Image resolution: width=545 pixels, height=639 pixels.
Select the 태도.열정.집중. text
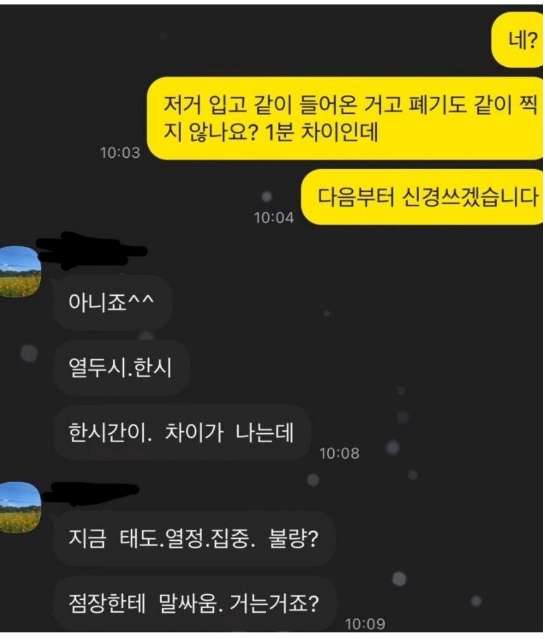pyautogui.click(x=188, y=538)
